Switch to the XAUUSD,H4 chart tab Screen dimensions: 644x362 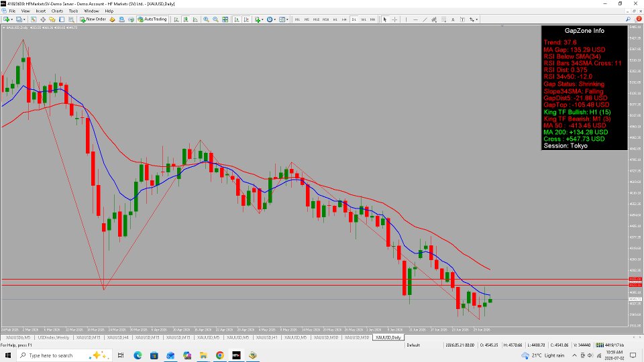tap(118, 337)
